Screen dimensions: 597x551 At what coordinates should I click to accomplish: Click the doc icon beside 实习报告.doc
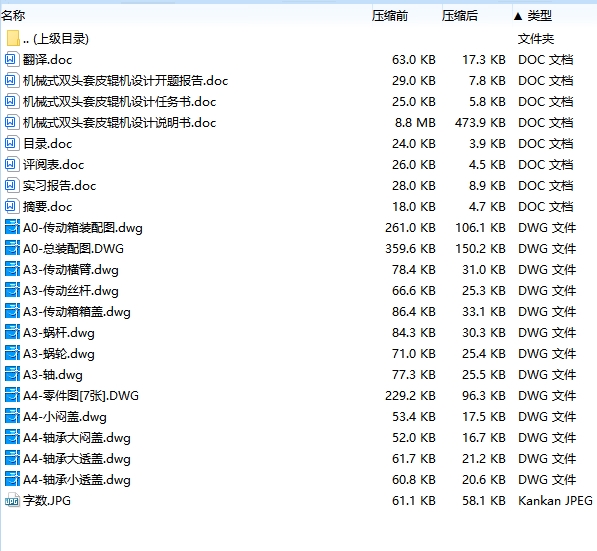pyautogui.click(x=11, y=185)
